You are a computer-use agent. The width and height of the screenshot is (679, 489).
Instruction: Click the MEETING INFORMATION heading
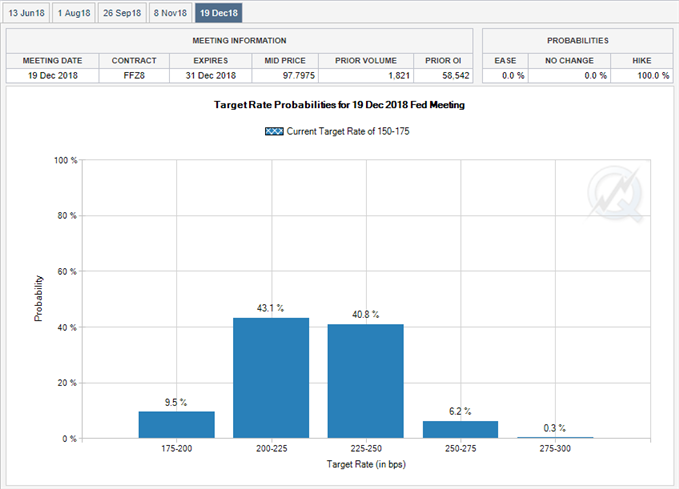tap(239, 41)
